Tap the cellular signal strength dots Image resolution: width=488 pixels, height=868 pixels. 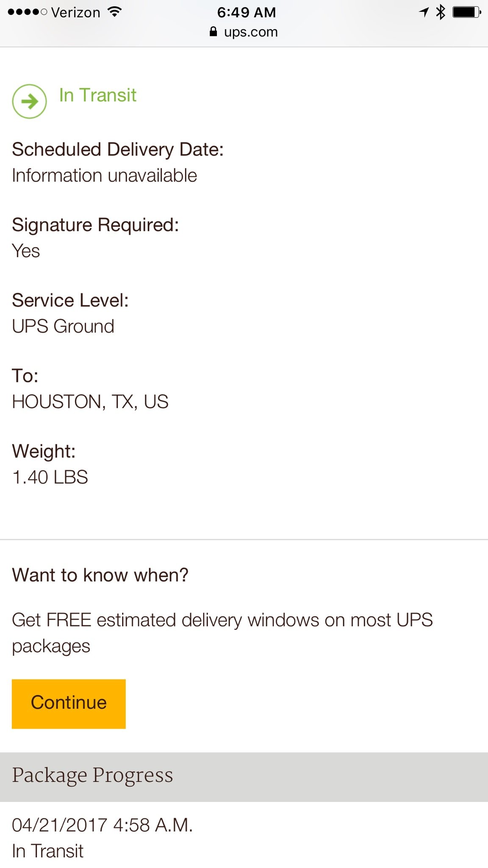(28, 12)
